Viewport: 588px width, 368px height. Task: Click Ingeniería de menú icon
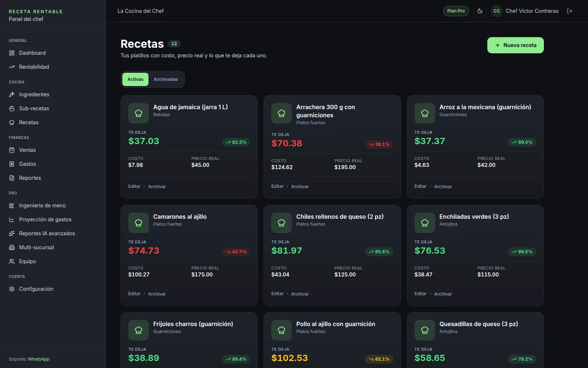click(x=12, y=206)
